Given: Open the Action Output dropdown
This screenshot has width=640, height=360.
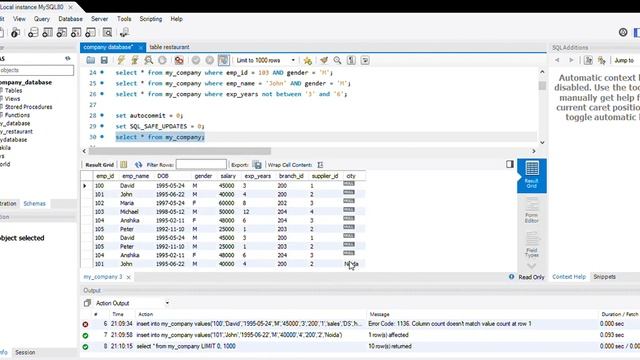Looking at the screenshot, I should point(167,303).
